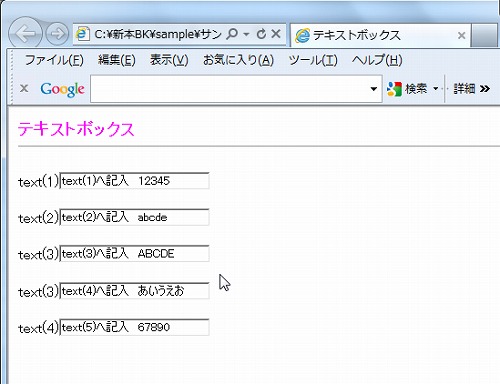Open the ヘルプ(H) menu
500x384 pixels.
tap(377, 60)
